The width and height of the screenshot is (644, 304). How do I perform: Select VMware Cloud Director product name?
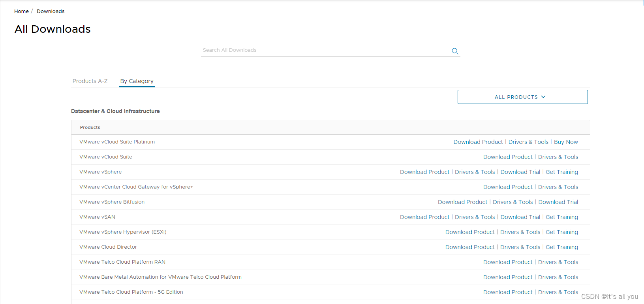(x=108, y=247)
